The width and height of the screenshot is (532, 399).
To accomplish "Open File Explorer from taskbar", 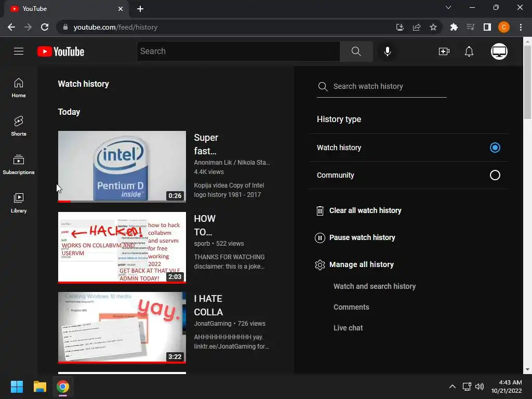I will [x=39, y=387].
